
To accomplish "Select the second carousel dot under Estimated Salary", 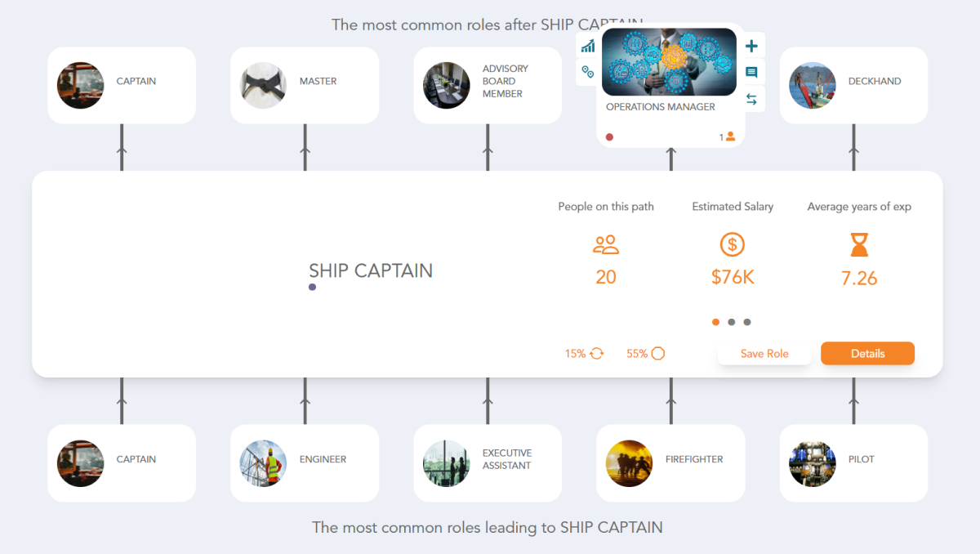I will pos(732,322).
